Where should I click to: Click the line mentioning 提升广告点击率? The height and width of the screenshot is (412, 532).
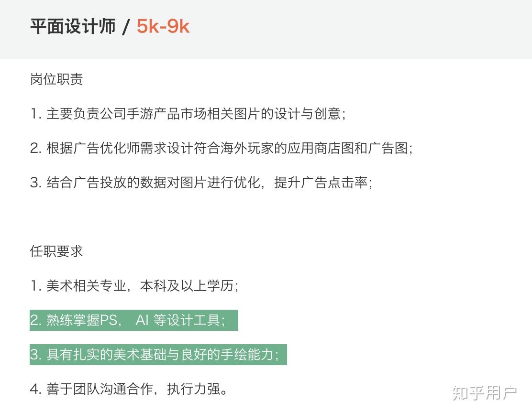click(x=201, y=183)
